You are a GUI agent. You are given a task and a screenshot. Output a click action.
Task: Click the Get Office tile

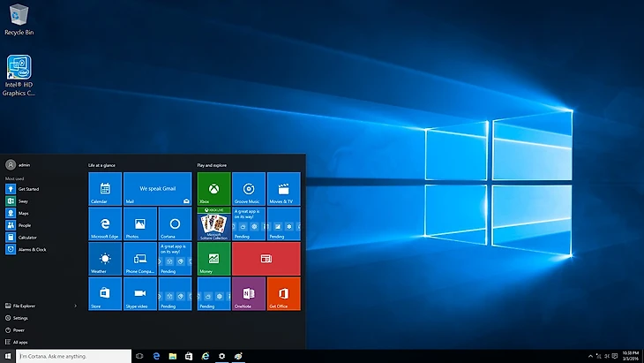point(283,293)
